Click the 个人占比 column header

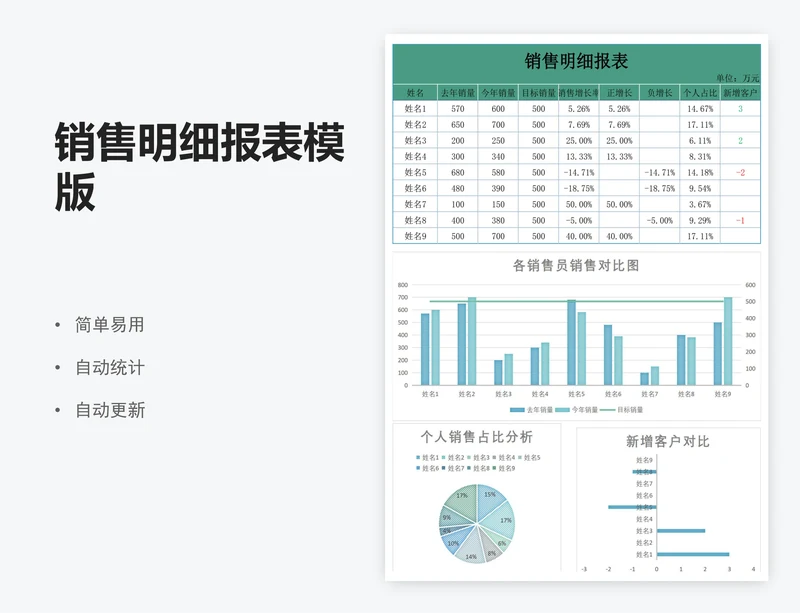pyautogui.click(x=699, y=93)
